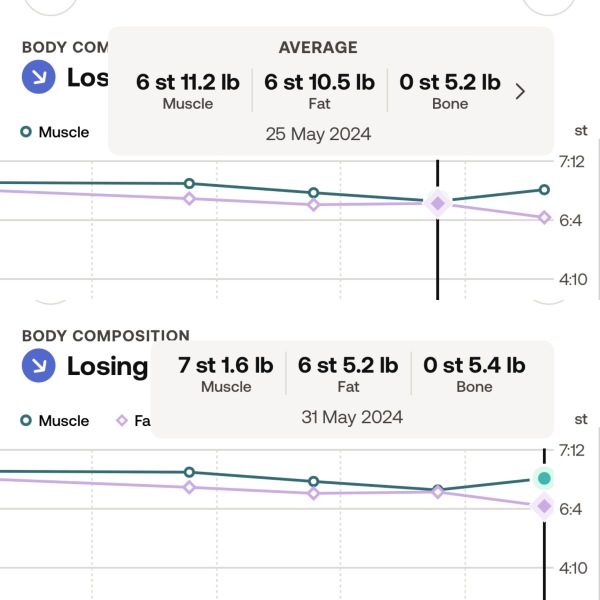Open the 7 st 1.6 lb Muscle value
Image resolution: width=600 pixels, height=600 pixels.
point(225,373)
